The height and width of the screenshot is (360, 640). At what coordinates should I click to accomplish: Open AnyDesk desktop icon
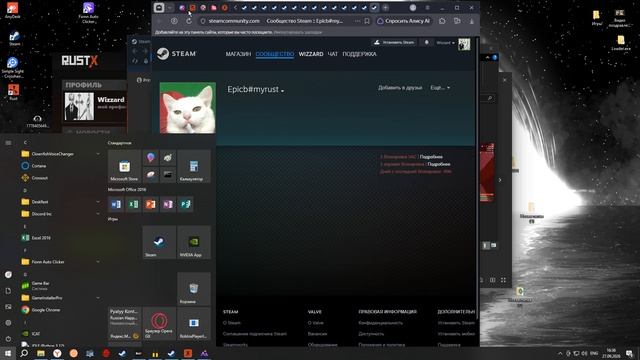click(13, 10)
